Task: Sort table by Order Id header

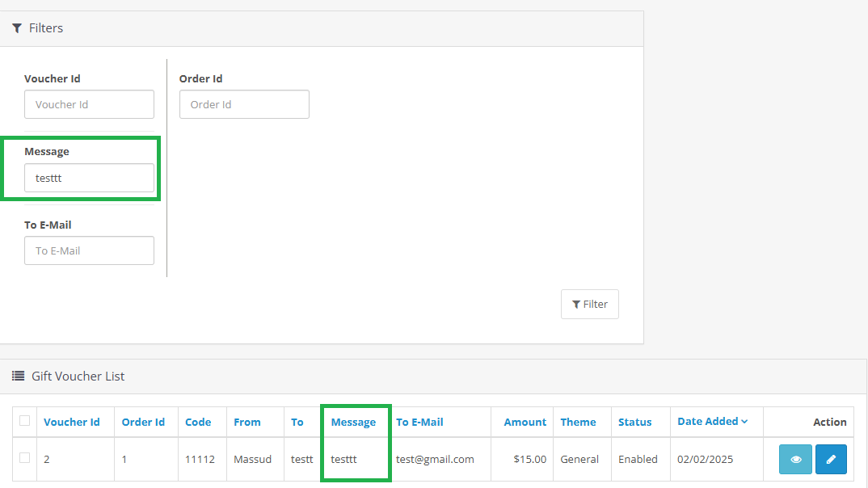Action: [143, 422]
